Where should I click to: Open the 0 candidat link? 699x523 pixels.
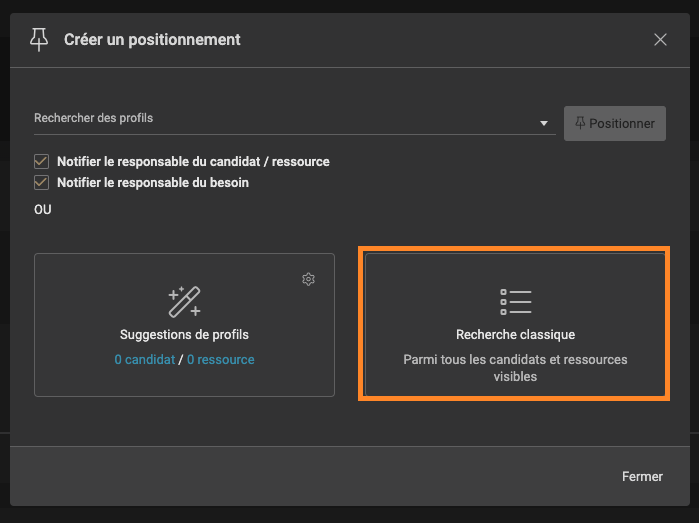(144, 359)
